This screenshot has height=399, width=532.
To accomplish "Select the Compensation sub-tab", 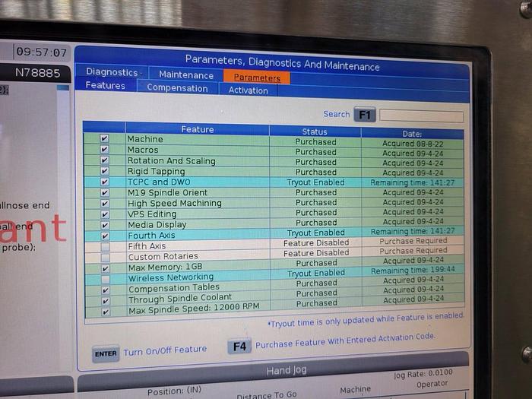I will [x=177, y=88].
